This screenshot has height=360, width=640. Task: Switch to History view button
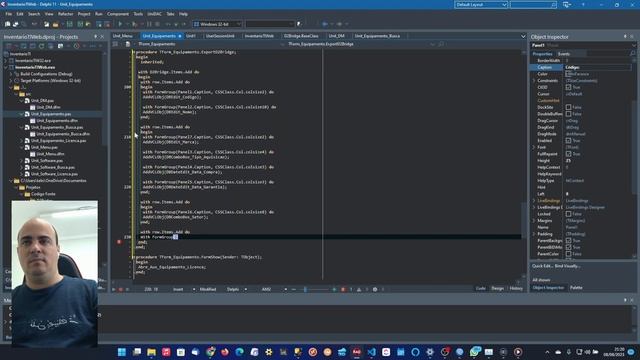click(x=516, y=289)
